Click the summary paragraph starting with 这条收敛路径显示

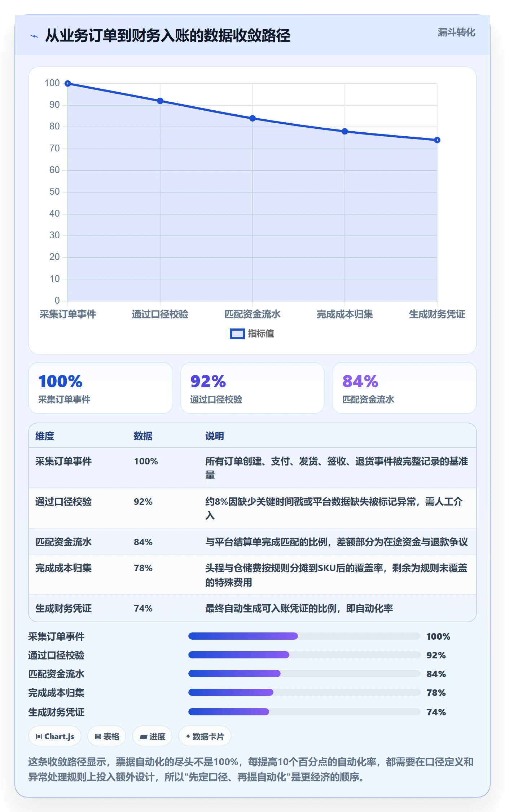(x=251, y=769)
